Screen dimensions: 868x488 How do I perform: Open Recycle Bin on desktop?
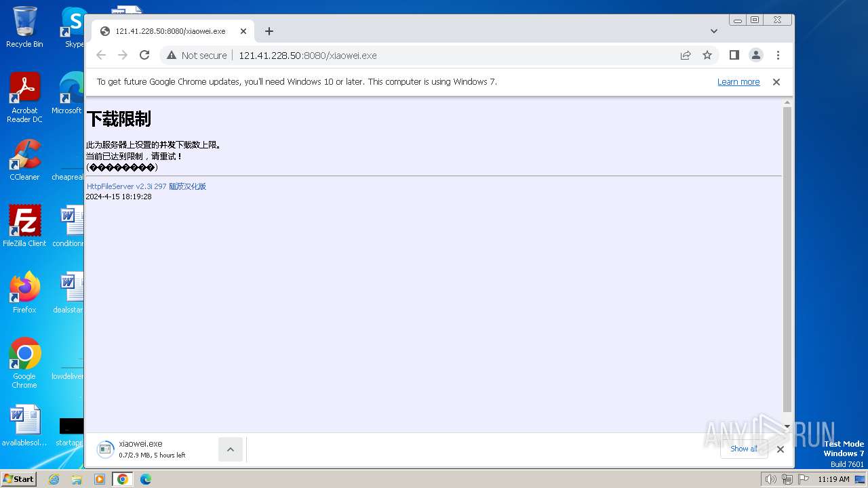tap(24, 27)
